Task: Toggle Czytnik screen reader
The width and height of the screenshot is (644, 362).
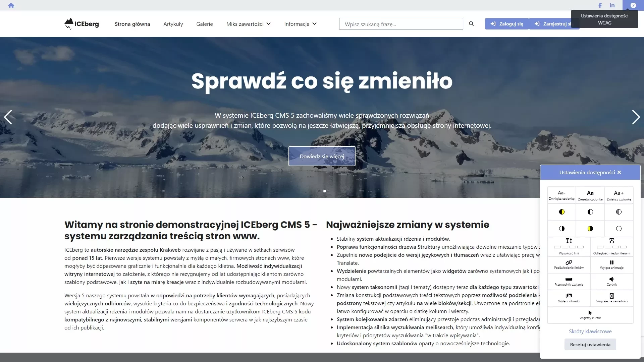Action: point(612,281)
